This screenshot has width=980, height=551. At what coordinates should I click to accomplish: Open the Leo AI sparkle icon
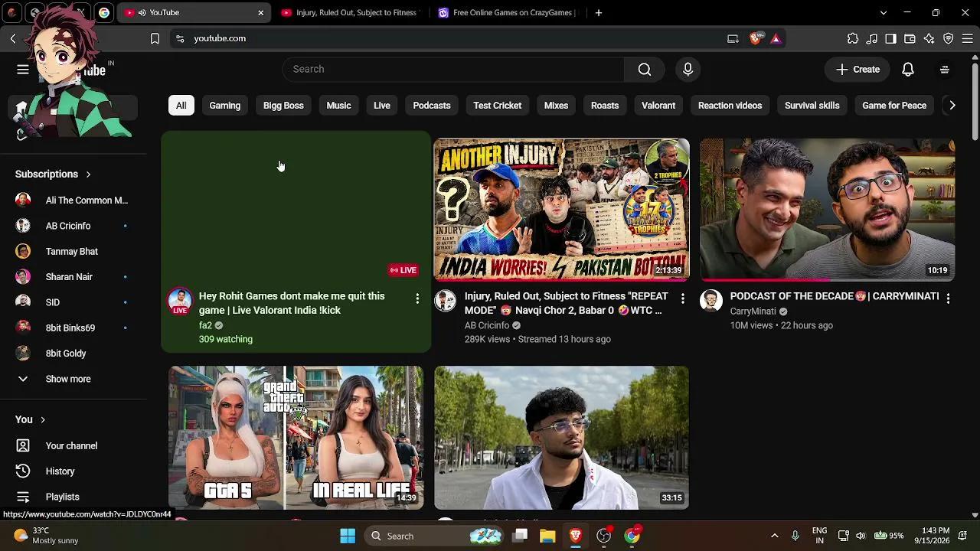coord(929,38)
